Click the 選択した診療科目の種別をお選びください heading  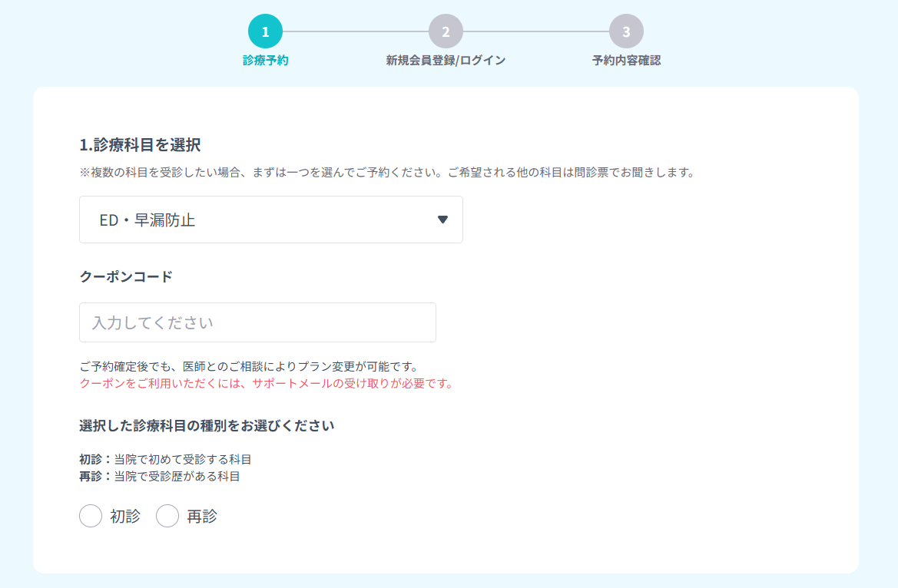pyautogui.click(x=207, y=425)
